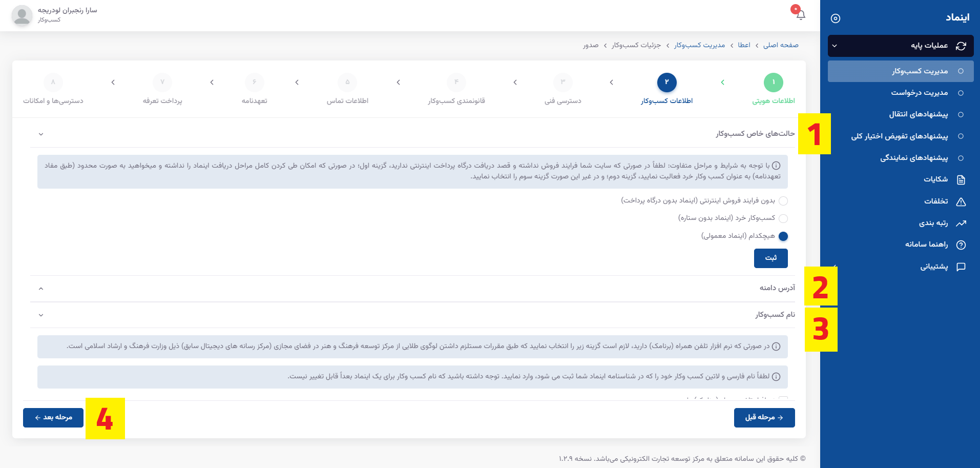This screenshot has height=468, width=980.
Task: Open پیشنهادهای تفویض اختیار کلی sidebar item
Action: [901, 136]
